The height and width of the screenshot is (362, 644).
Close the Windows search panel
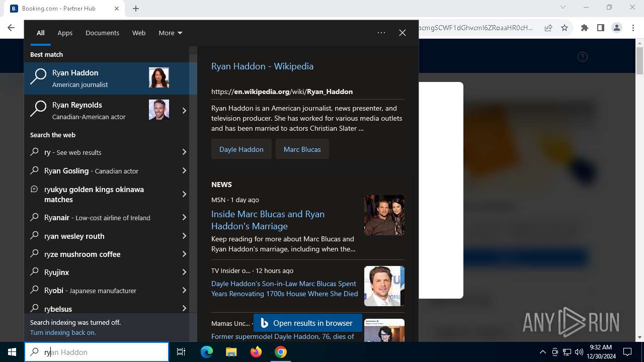coord(403,33)
